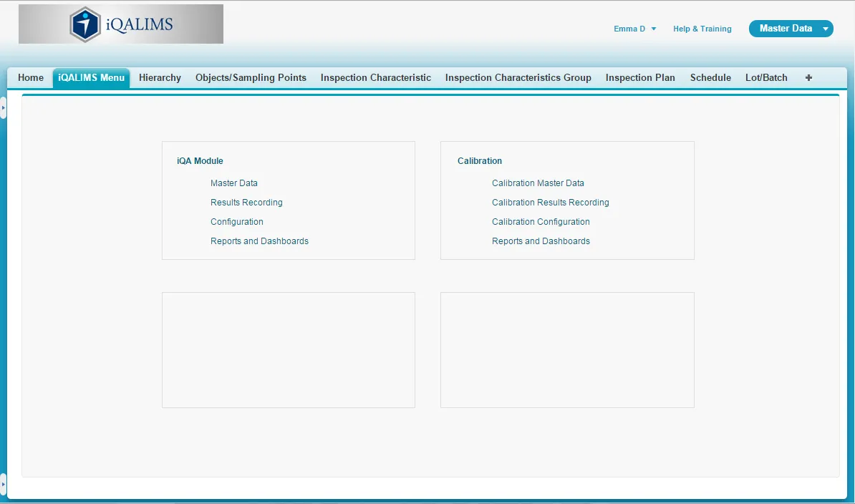Expand the sidebar using the upper left handle

click(3, 108)
